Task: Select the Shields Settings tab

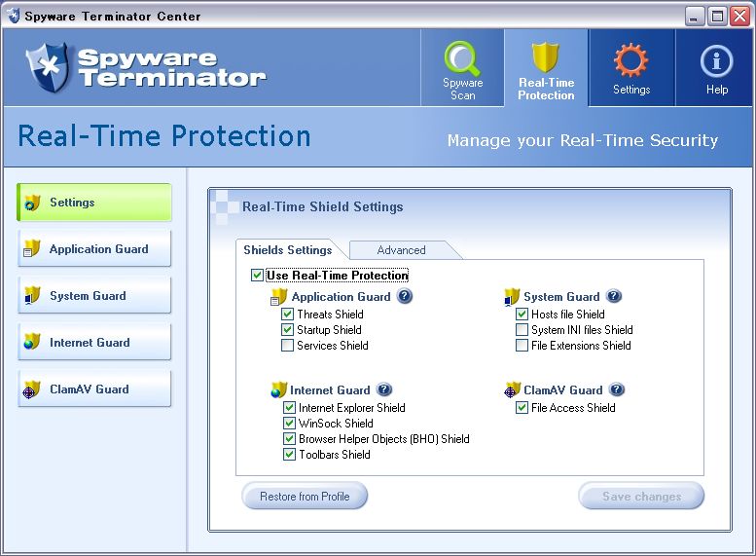Action: (x=287, y=250)
